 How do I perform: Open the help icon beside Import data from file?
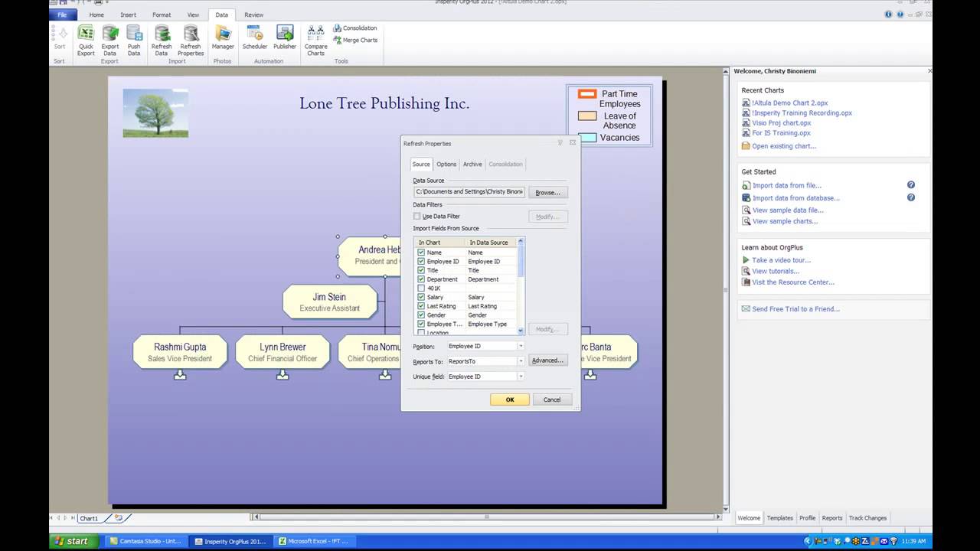[x=911, y=185]
